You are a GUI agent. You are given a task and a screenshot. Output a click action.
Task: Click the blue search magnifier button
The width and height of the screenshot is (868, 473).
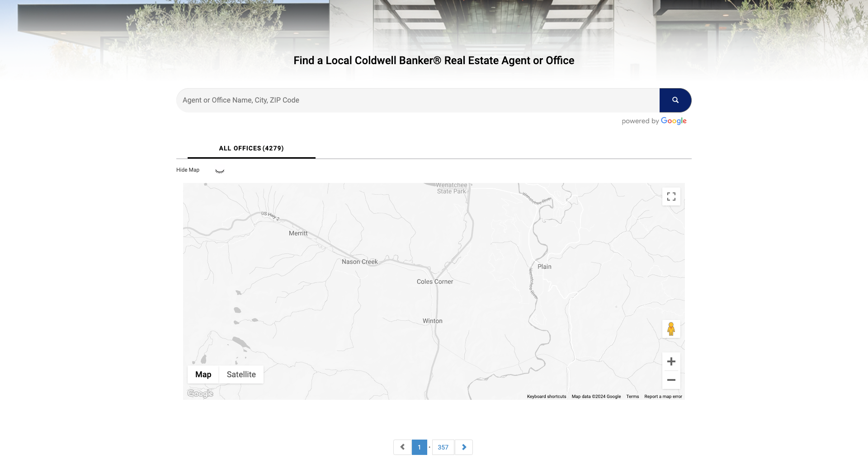[x=675, y=100]
